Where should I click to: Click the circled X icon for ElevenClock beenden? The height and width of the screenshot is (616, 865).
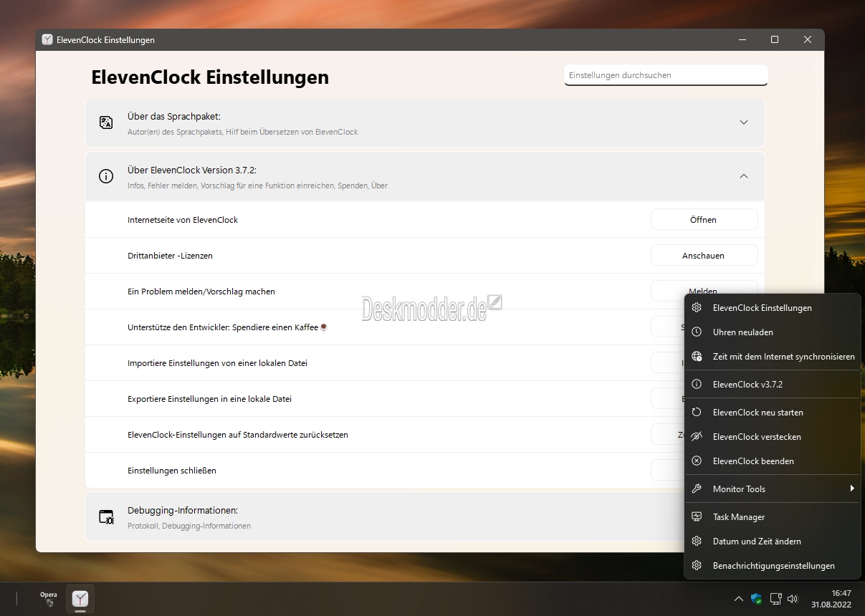click(697, 461)
